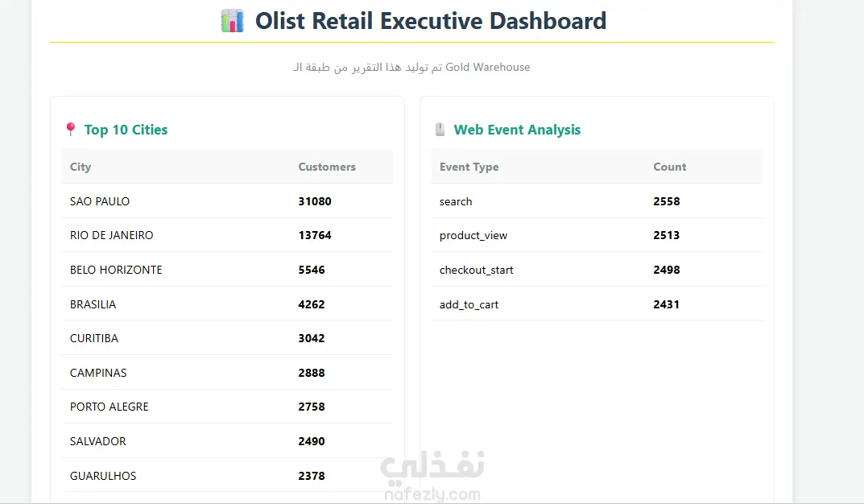Click the City column header
This screenshot has height=504, width=864.
click(81, 167)
